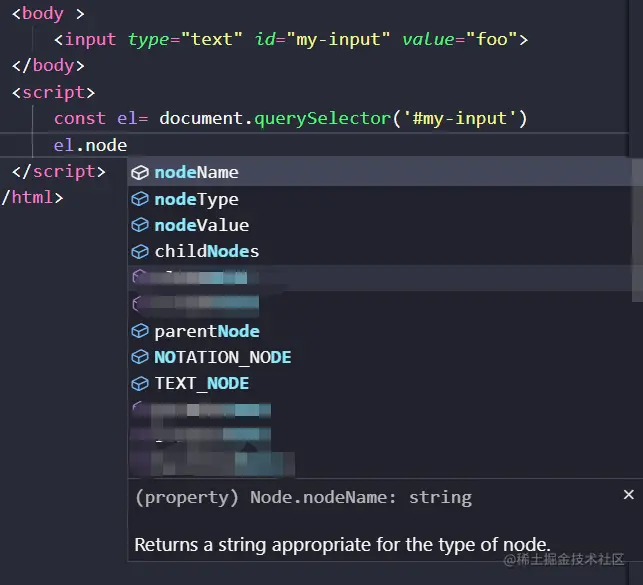Click the property cube icon beside nodeName
This screenshot has width=643, height=585.
140,173
